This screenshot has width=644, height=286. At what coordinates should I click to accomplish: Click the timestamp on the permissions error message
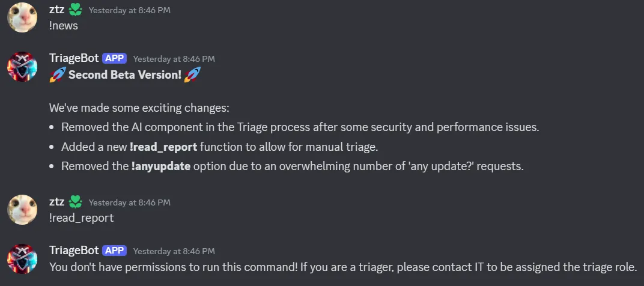(174, 251)
